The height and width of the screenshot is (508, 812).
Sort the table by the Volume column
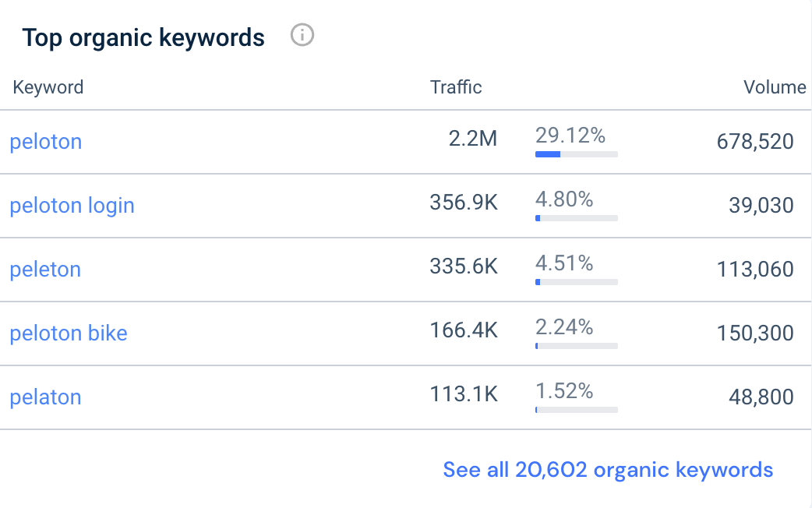(x=775, y=87)
